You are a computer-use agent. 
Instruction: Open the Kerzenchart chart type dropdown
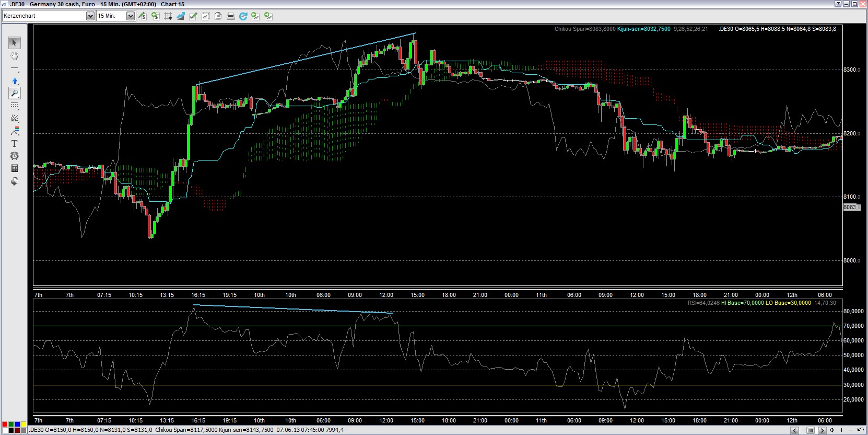point(90,16)
